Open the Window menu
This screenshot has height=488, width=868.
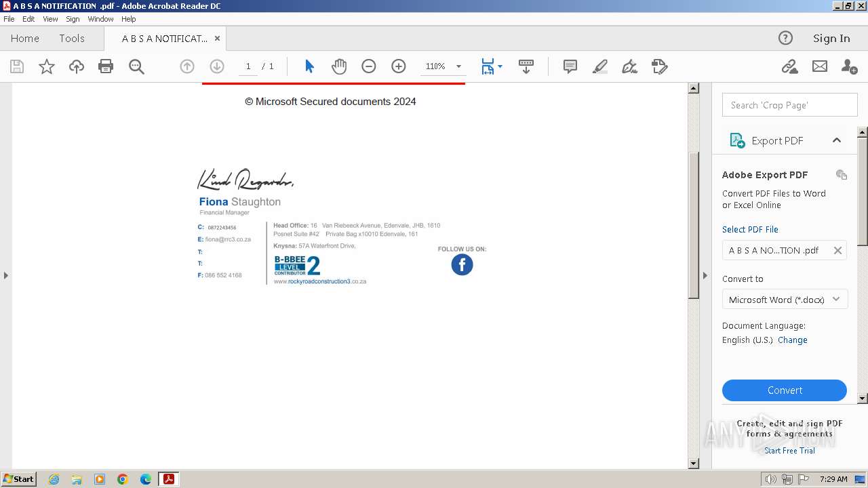(100, 19)
